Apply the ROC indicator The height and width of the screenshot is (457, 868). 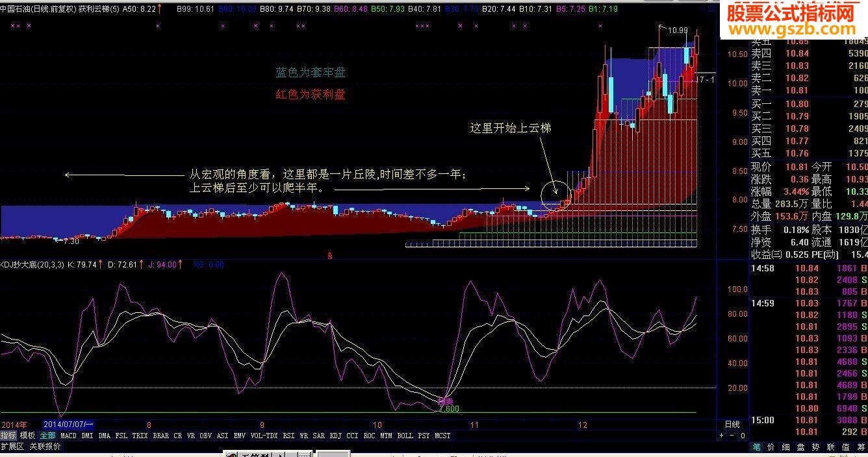tap(369, 436)
